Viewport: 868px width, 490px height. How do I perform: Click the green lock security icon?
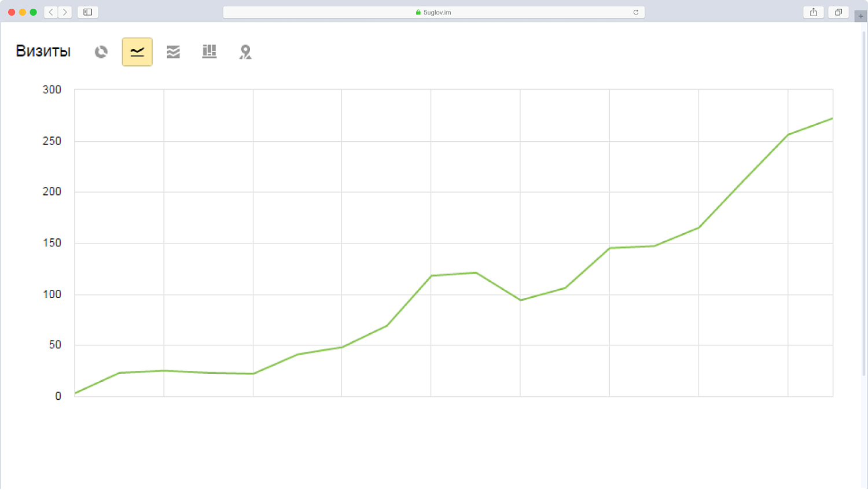tap(418, 12)
